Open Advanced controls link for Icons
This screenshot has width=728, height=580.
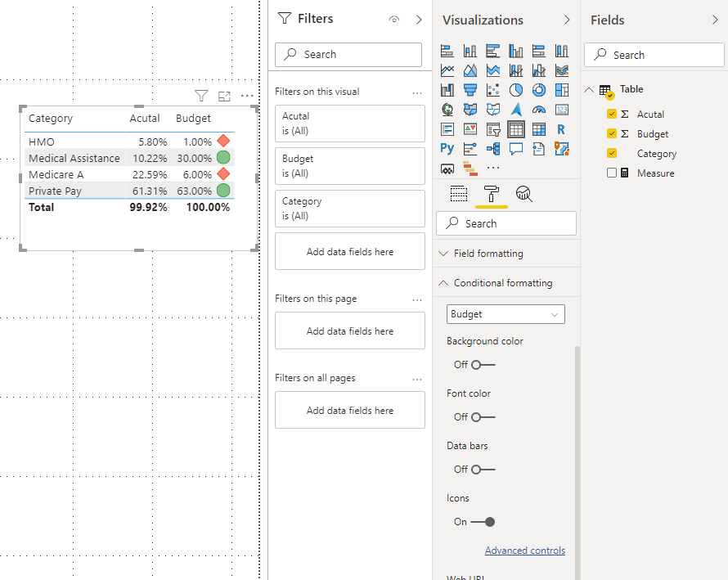525,551
